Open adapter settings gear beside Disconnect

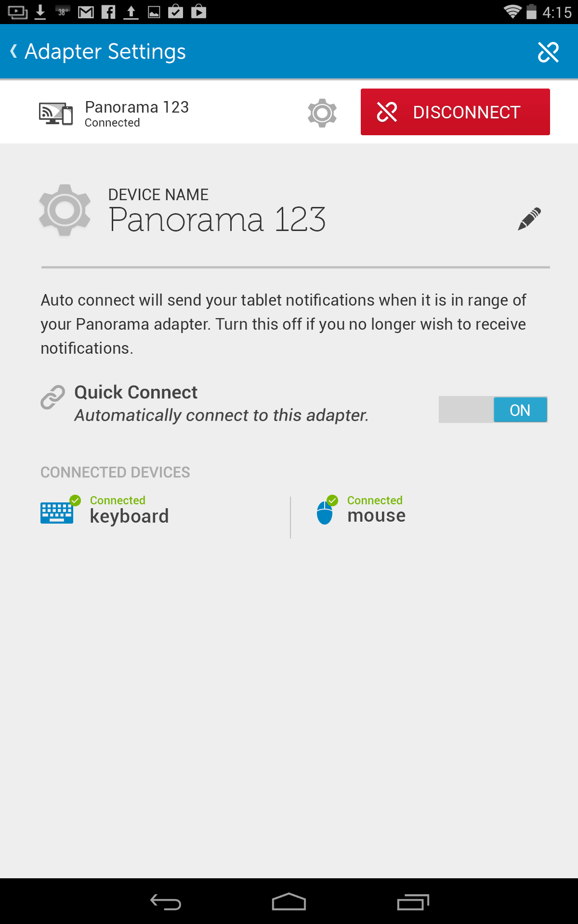pos(322,113)
